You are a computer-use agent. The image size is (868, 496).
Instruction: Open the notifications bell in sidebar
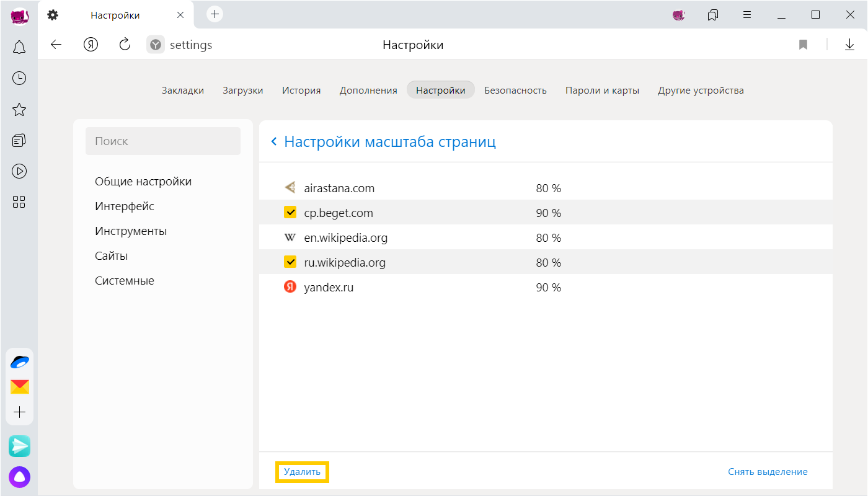[x=19, y=47]
